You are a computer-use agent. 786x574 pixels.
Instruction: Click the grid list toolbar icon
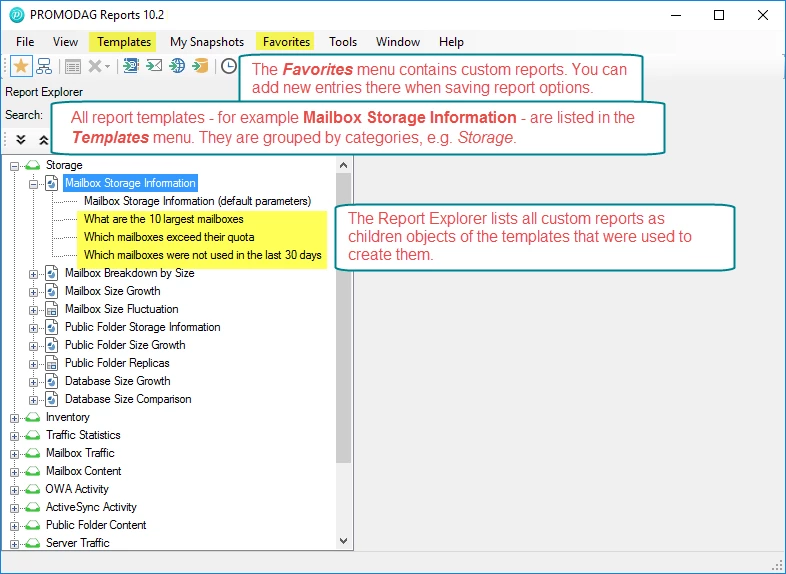coord(73,66)
